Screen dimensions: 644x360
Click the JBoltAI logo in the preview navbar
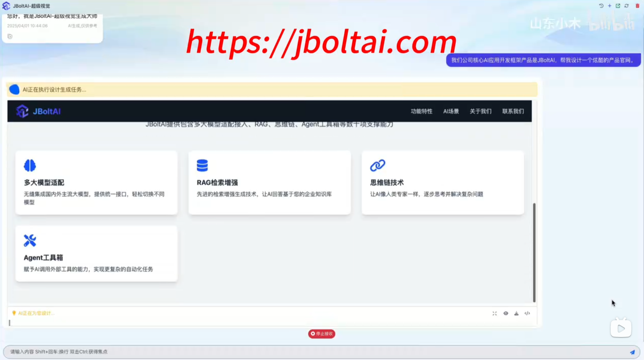point(22,111)
